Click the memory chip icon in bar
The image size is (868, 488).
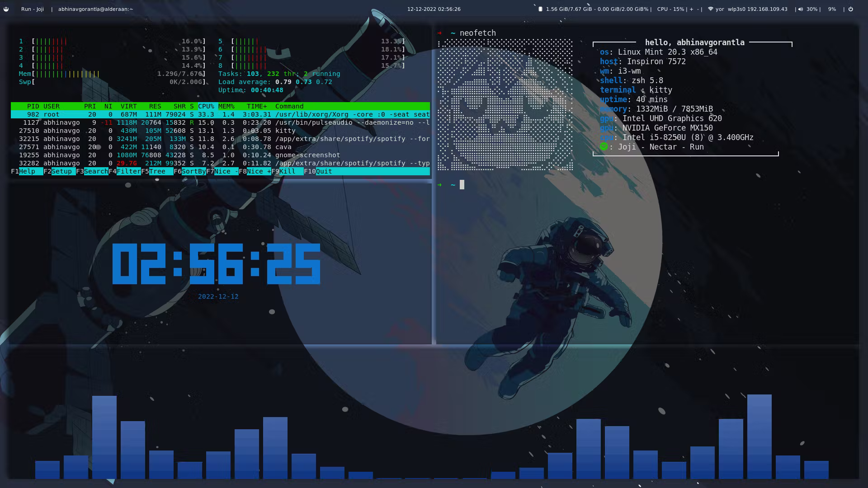point(540,9)
